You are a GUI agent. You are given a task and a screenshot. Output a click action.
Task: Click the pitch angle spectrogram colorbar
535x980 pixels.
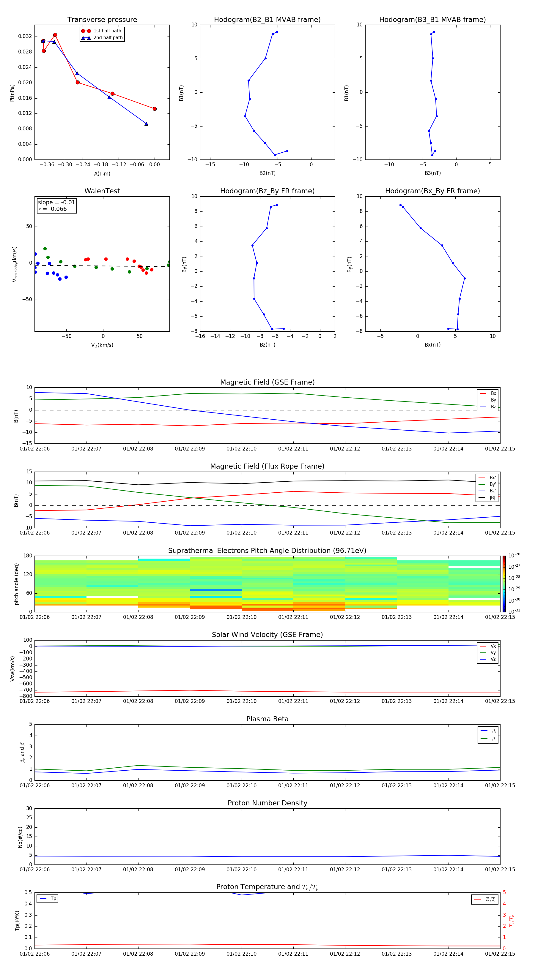click(x=504, y=584)
